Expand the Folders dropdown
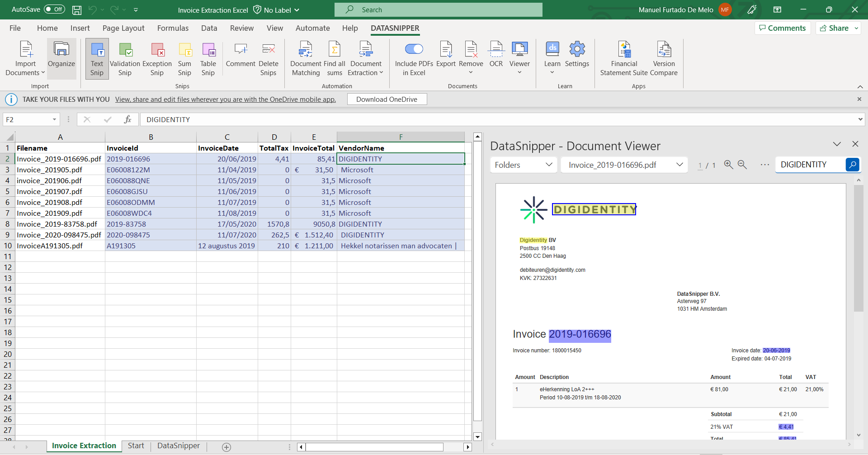 [x=524, y=165]
